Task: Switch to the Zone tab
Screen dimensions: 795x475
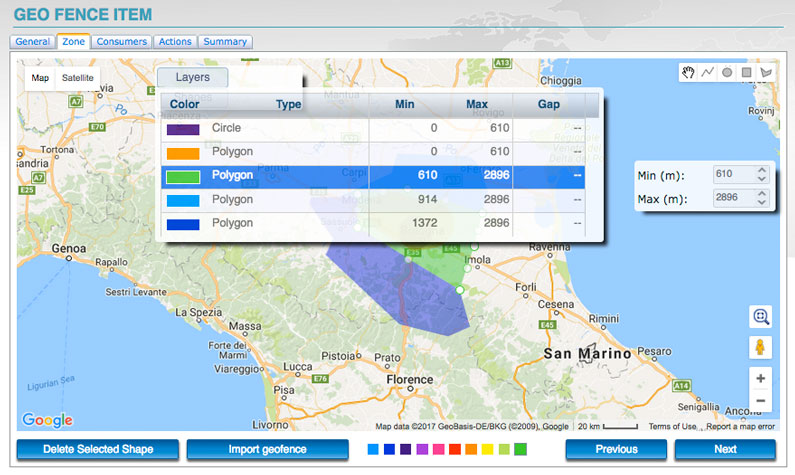Action: pos(74,42)
